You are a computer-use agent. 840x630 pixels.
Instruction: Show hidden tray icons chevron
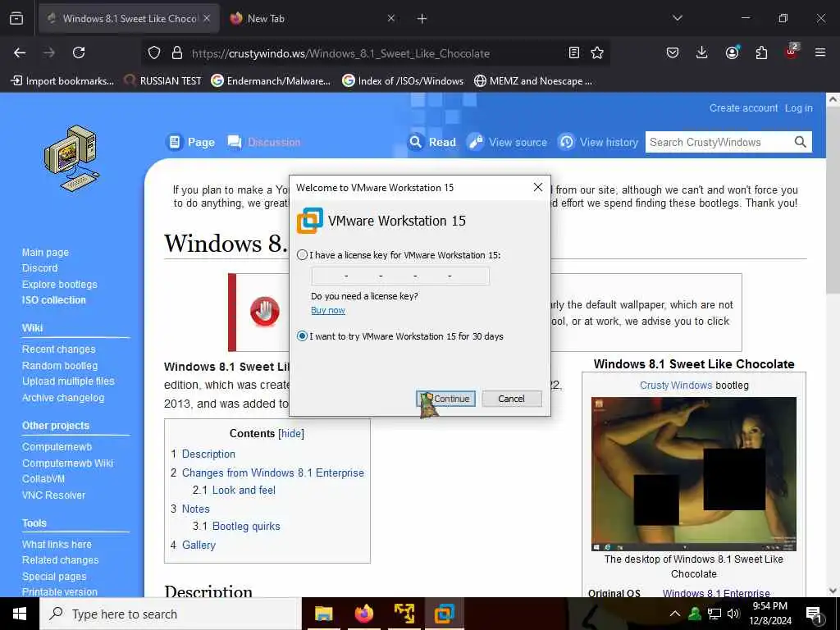tap(675, 614)
